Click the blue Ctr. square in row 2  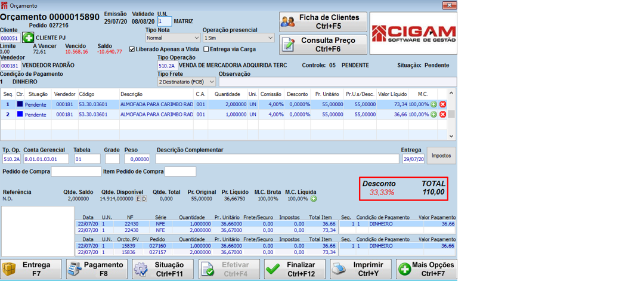pyautogui.click(x=20, y=114)
